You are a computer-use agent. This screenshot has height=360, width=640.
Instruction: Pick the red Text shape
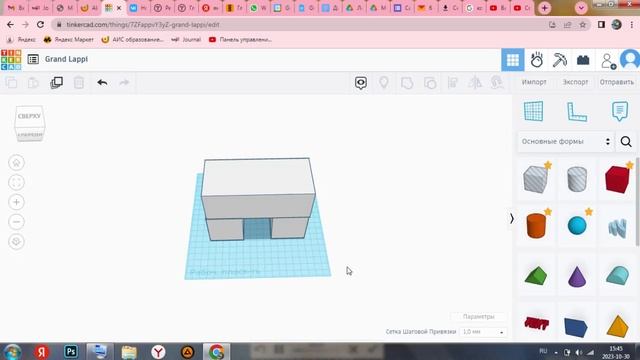(x=536, y=324)
